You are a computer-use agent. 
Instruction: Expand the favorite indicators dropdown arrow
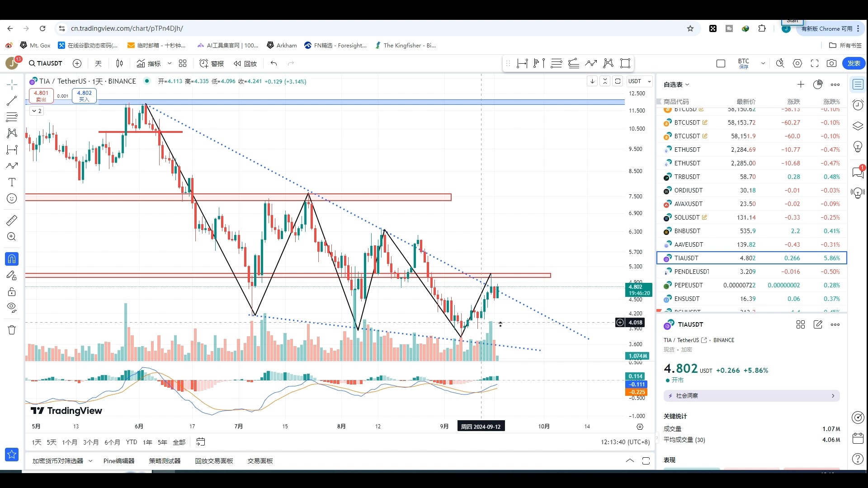(x=170, y=63)
